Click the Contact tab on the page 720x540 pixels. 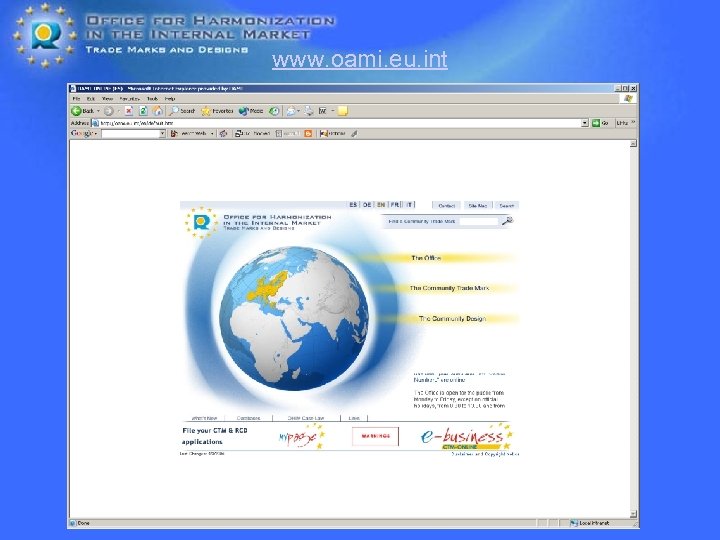[446, 206]
